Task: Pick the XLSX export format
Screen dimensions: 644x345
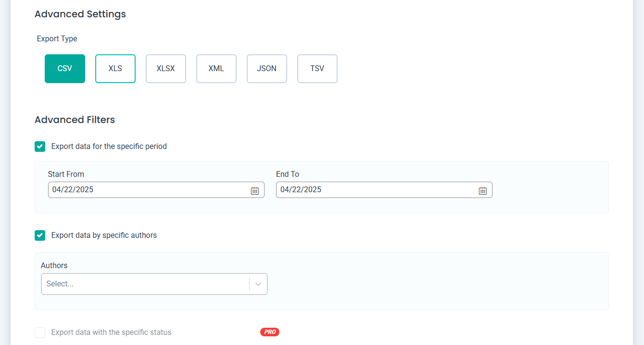Action: point(166,69)
